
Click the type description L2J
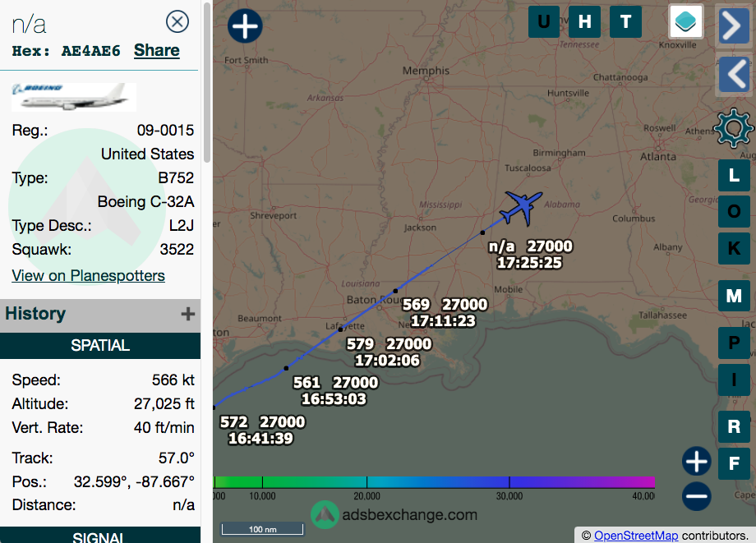click(x=182, y=225)
